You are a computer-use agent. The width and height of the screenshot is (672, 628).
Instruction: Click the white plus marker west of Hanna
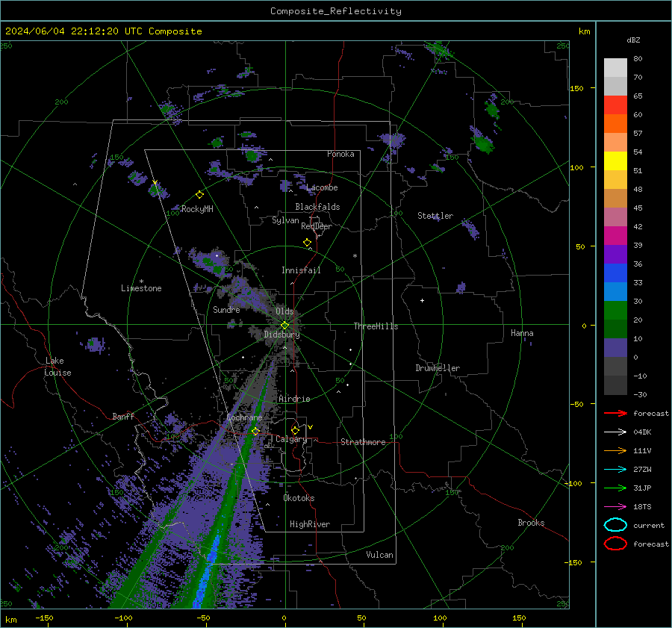(x=422, y=300)
